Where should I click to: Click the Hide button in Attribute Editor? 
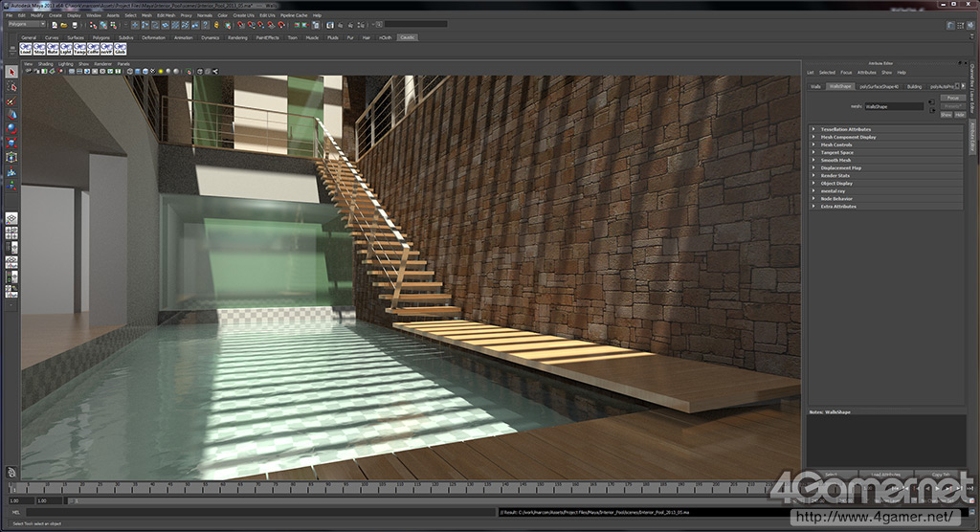959,114
